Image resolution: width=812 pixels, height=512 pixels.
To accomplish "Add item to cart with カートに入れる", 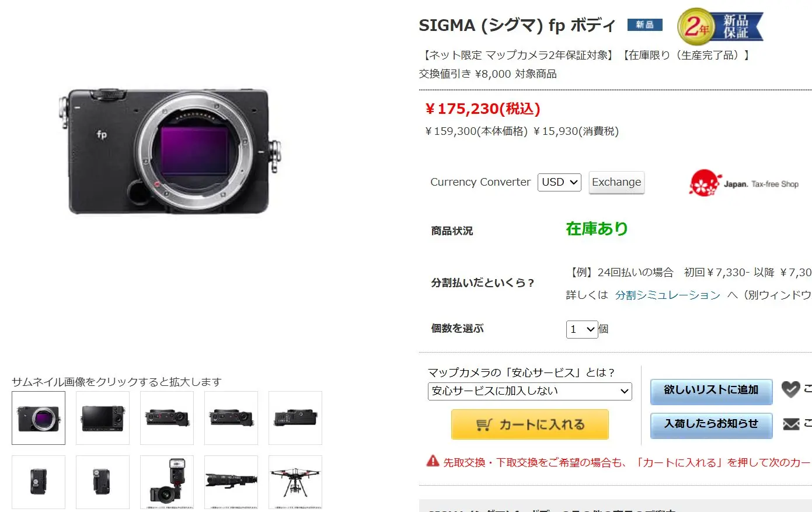I will pyautogui.click(x=530, y=424).
